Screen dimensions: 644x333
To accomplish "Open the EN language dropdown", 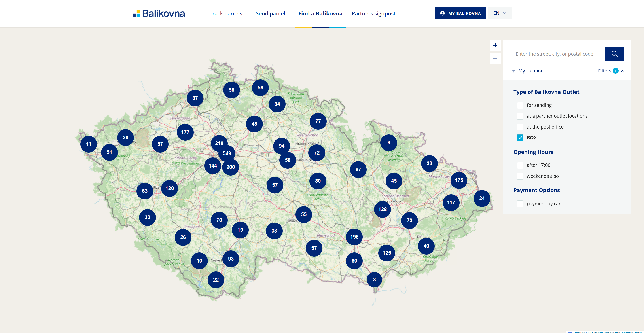I will point(500,13).
